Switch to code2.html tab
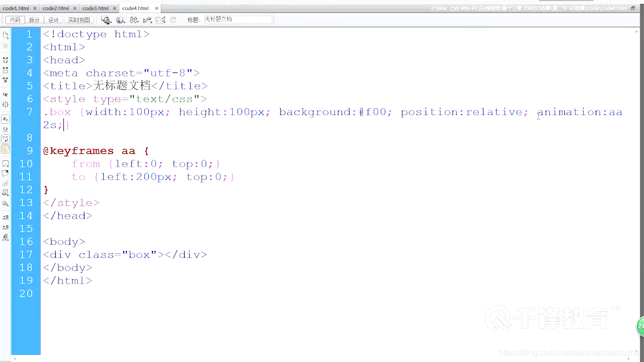644x362 pixels. (56, 8)
